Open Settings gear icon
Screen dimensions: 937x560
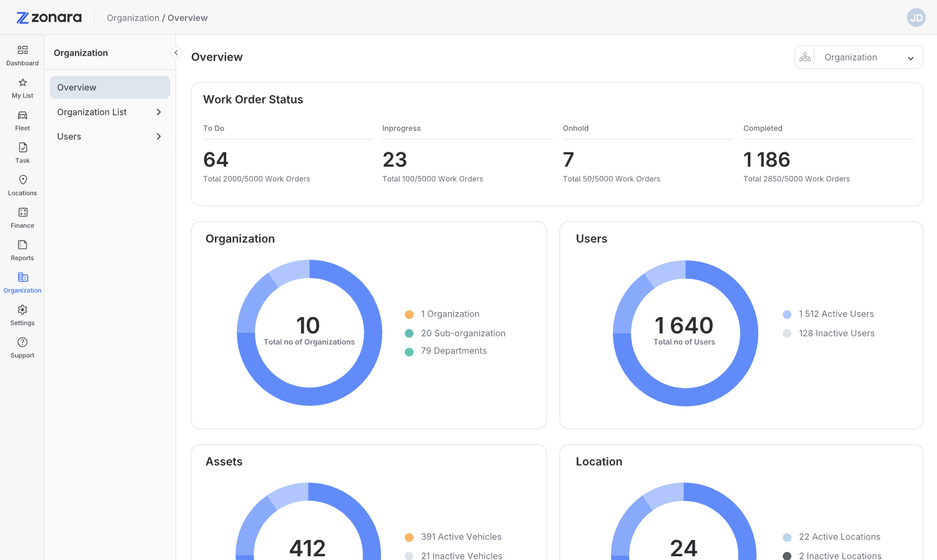(22, 310)
